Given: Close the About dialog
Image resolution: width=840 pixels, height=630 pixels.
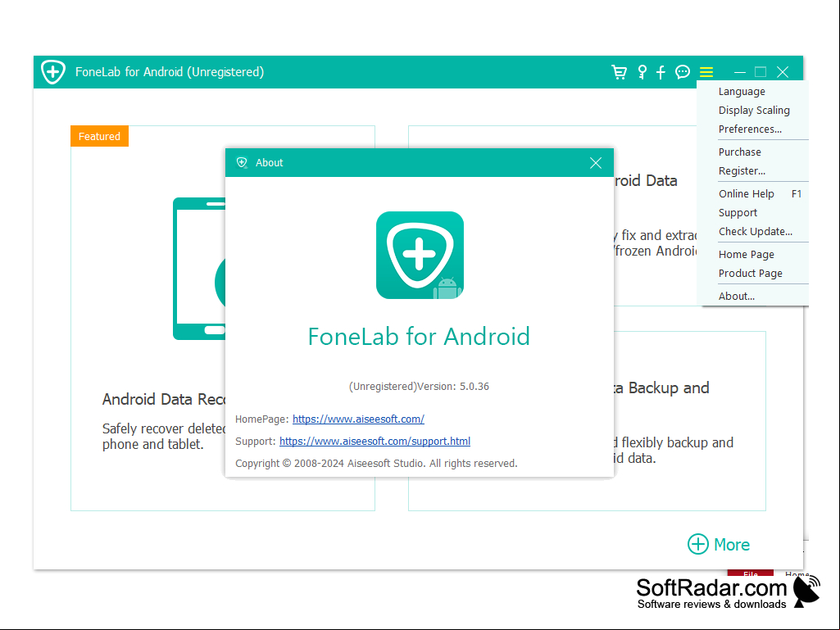Looking at the screenshot, I should (x=596, y=163).
